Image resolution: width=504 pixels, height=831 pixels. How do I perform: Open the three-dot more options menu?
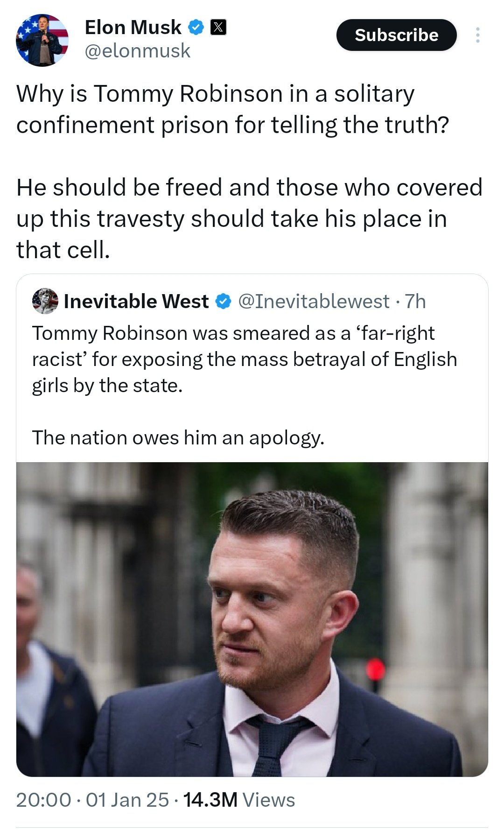click(477, 35)
